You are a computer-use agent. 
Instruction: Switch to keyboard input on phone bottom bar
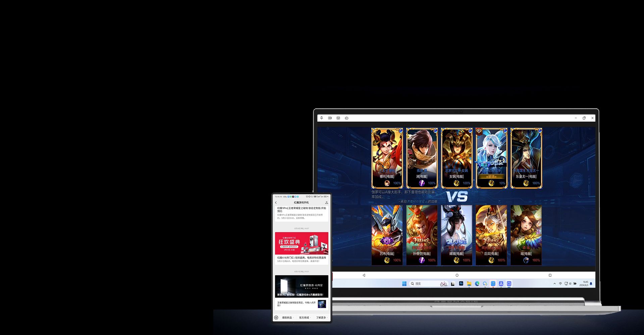coord(276,318)
